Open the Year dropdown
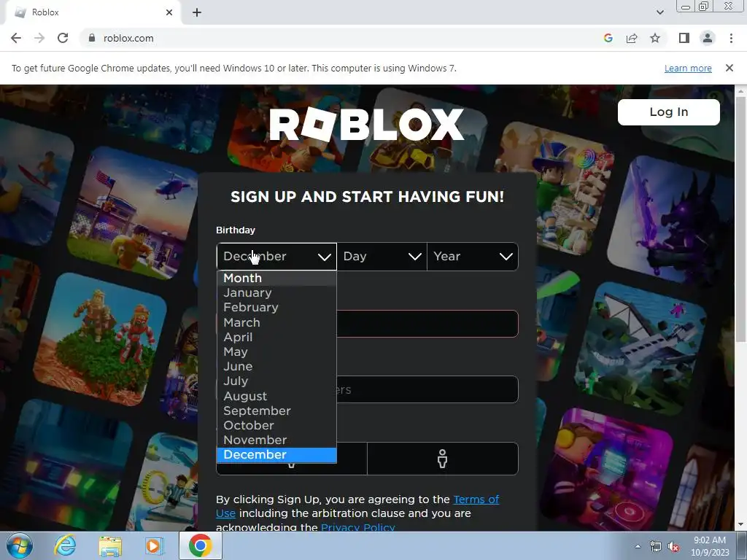The height and width of the screenshot is (560, 747). point(473,256)
